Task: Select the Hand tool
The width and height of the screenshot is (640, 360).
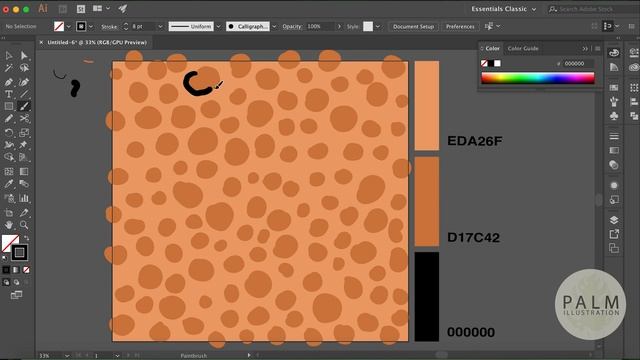Action: pos(9,225)
